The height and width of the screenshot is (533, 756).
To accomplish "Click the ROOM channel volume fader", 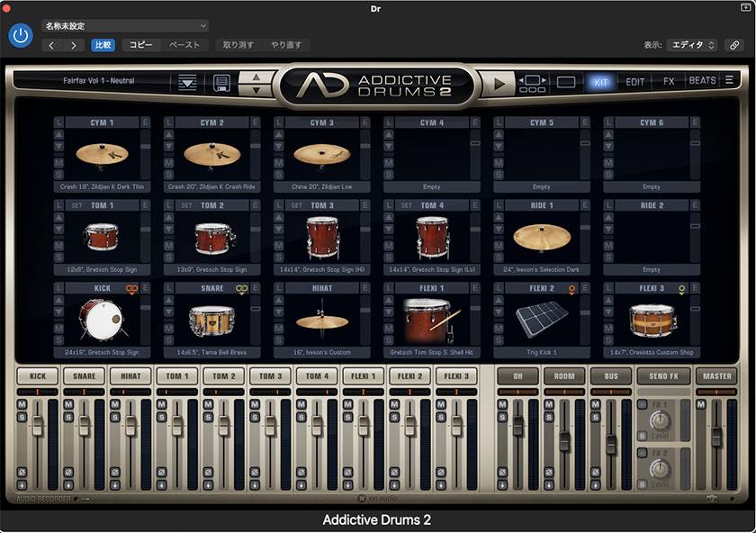I will tap(564, 442).
